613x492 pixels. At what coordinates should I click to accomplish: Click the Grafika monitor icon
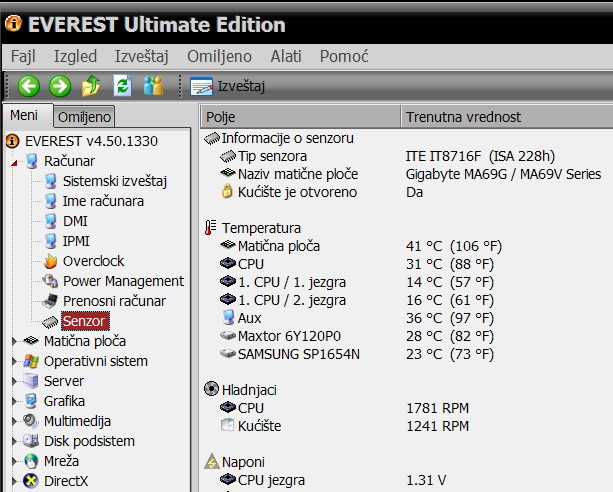31,401
